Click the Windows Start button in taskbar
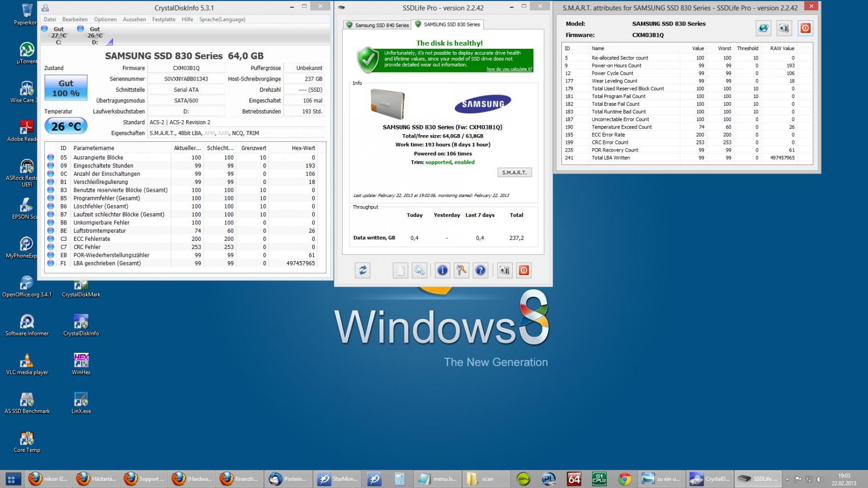Image resolution: width=868 pixels, height=488 pixels. click(x=12, y=479)
